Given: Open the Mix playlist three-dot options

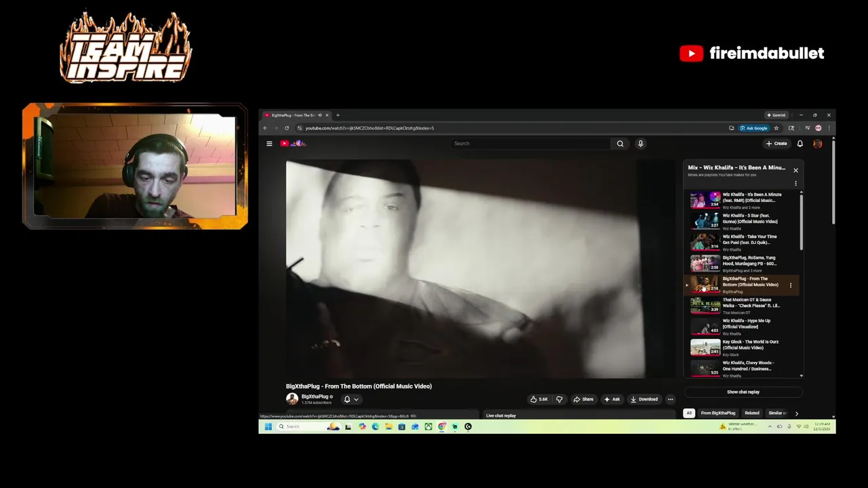Looking at the screenshot, I should pos(795,183).
